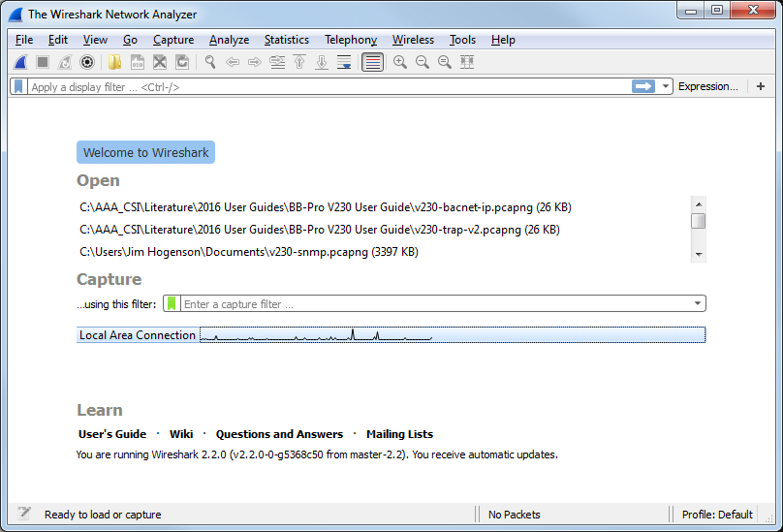The width and height of the screenshot is (783, 532).
Task: Open the File menu
Action: click(24, 40)
